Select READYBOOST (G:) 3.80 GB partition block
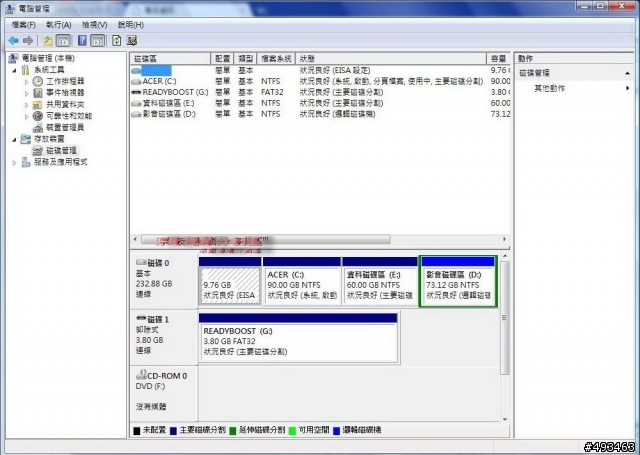 pos(298,338)
